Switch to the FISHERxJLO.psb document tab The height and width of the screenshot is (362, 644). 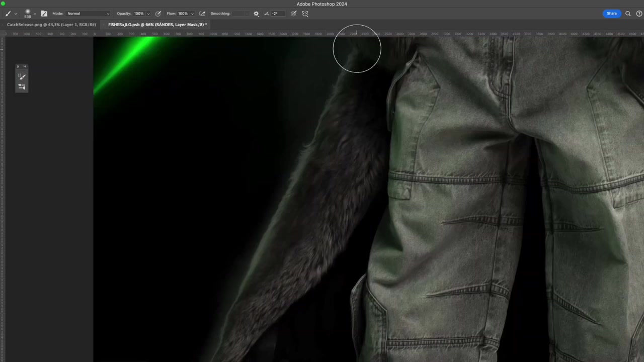tap(156, 25)
